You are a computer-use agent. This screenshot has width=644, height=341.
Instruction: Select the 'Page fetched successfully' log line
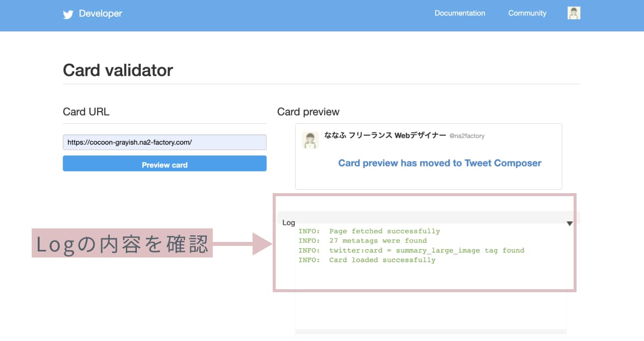pos(369,231)
